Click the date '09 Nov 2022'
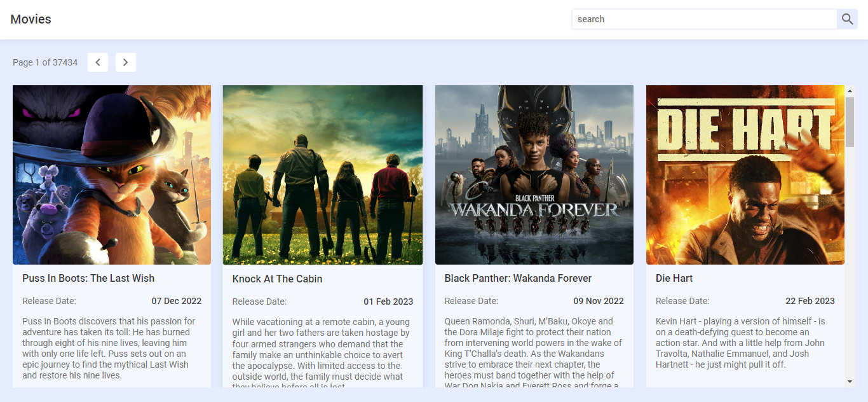868x402 pixels. pos(599,301)
